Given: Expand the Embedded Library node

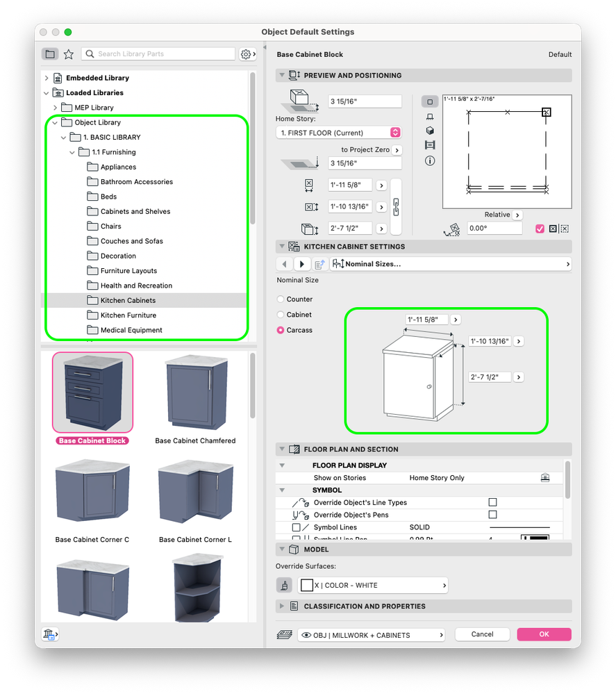Looking at the screenshot, I should [47, 78].
